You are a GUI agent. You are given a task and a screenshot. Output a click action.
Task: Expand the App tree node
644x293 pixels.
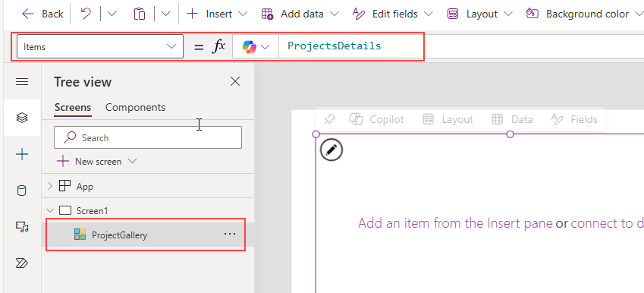point(50,186)
